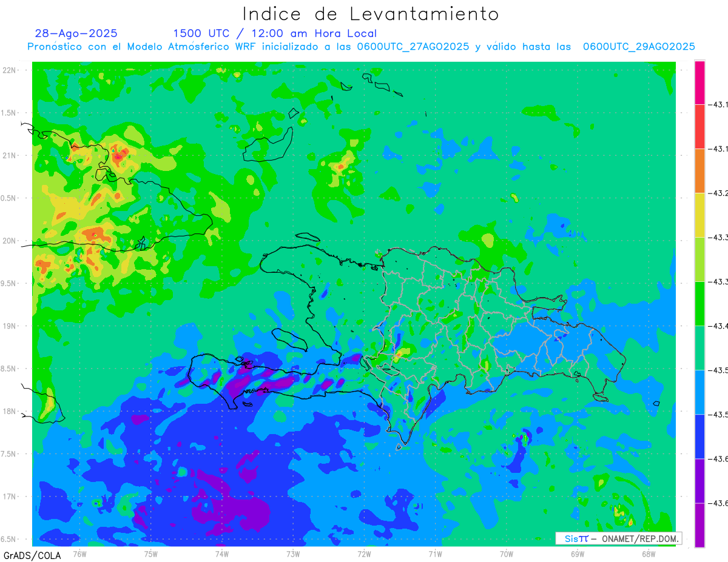Click longitude label '71W'
The height and width of the screenshot is (562, 728).
(435, 554)
